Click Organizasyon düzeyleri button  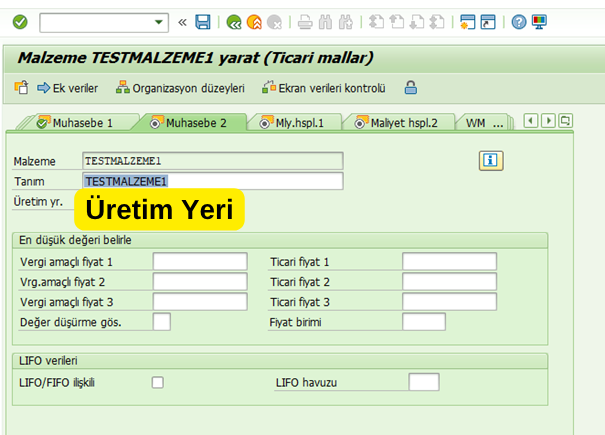click(x=180, y=88)
